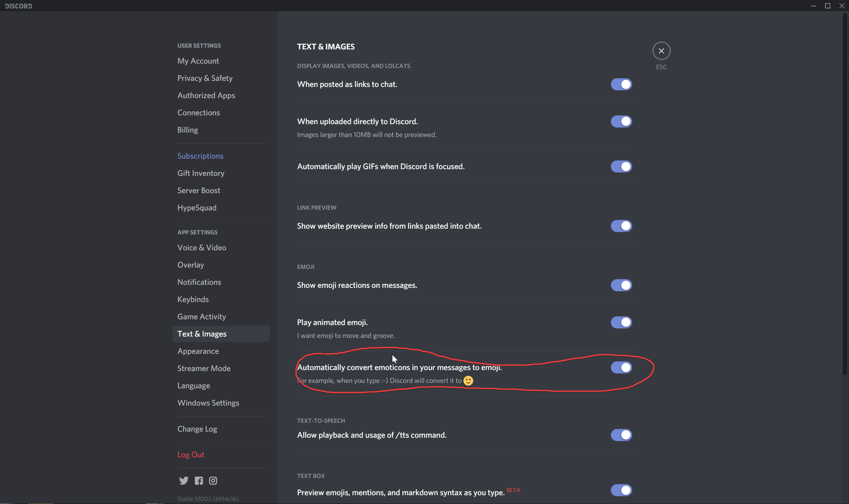849x504 pixels.
Task: Turn off automatic emoticon conversion
Action: (621, 367)
